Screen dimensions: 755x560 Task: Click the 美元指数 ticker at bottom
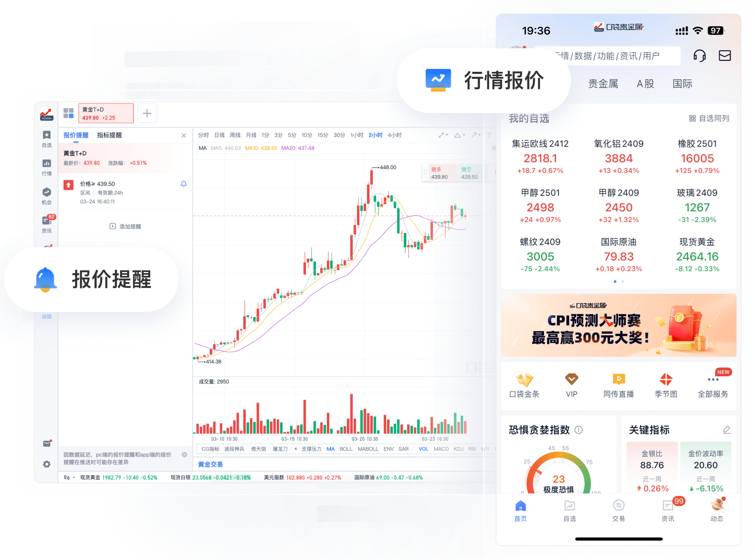[302, 477]
